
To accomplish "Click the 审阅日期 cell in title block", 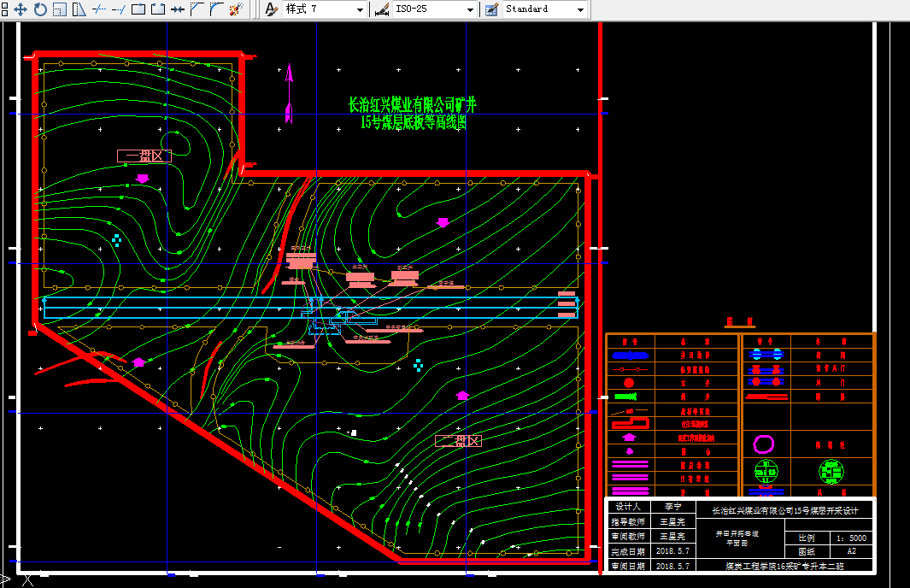I will tap(628, 566).
